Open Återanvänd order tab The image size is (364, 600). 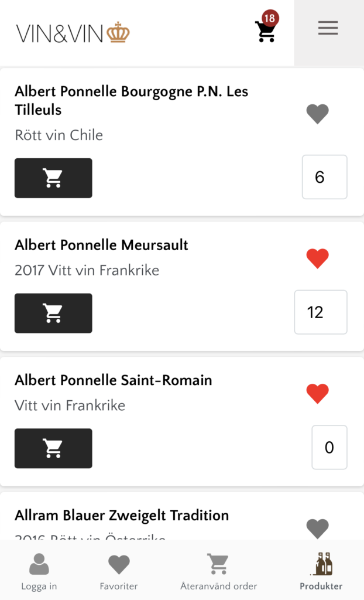point(218,571)
